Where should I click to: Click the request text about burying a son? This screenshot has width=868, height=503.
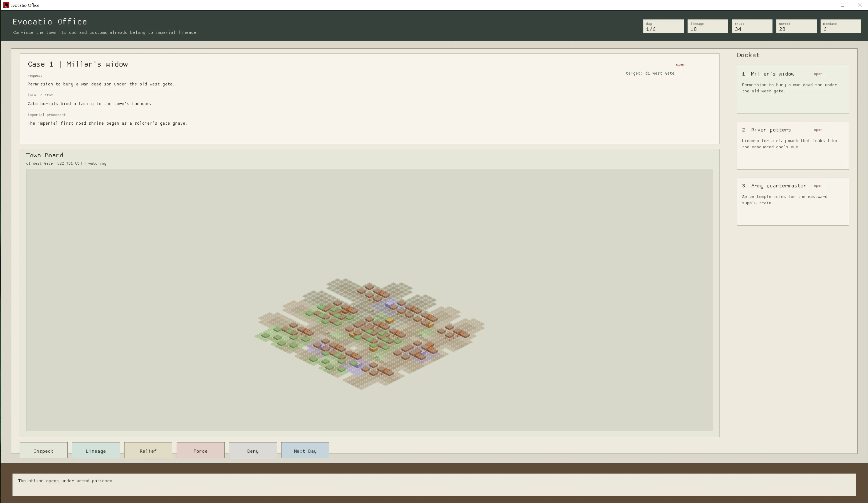coord(101,84)
